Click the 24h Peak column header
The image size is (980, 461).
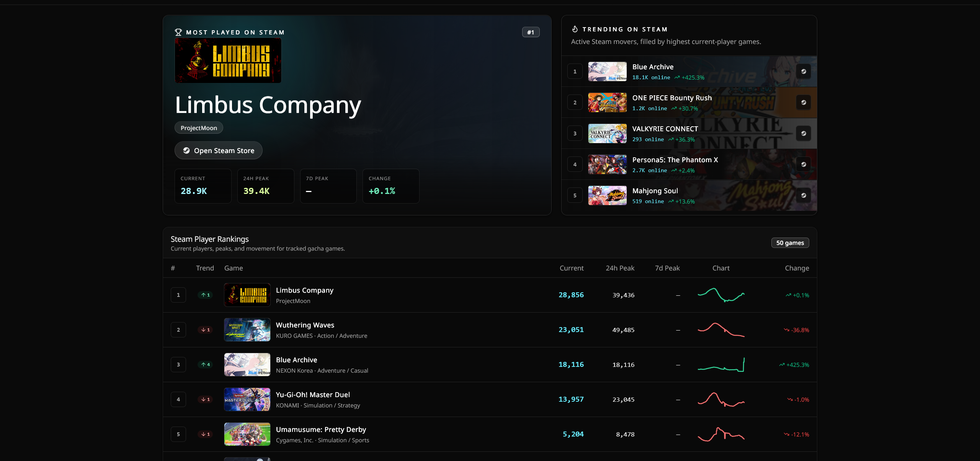(620, 268)
